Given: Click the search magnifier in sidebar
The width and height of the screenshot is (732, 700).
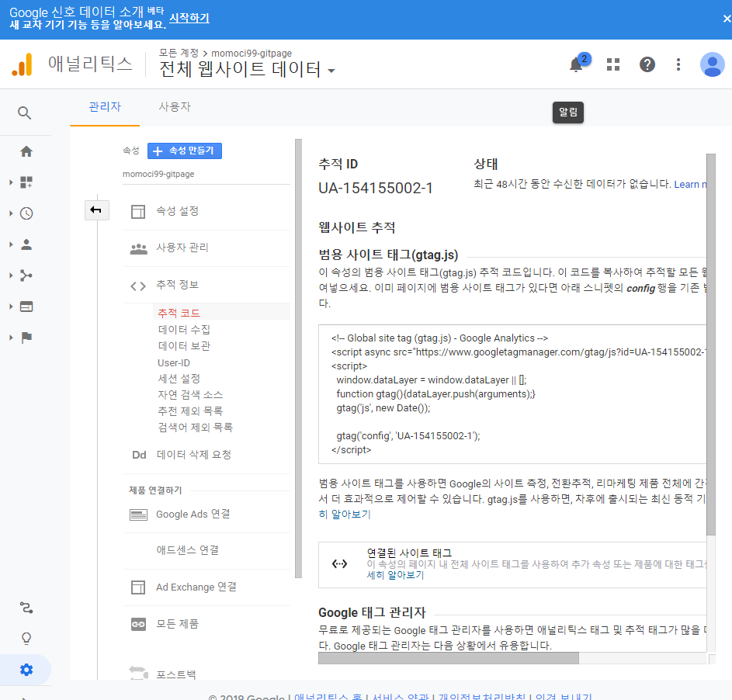Looking at the screenshot, I should pos(24,113).
